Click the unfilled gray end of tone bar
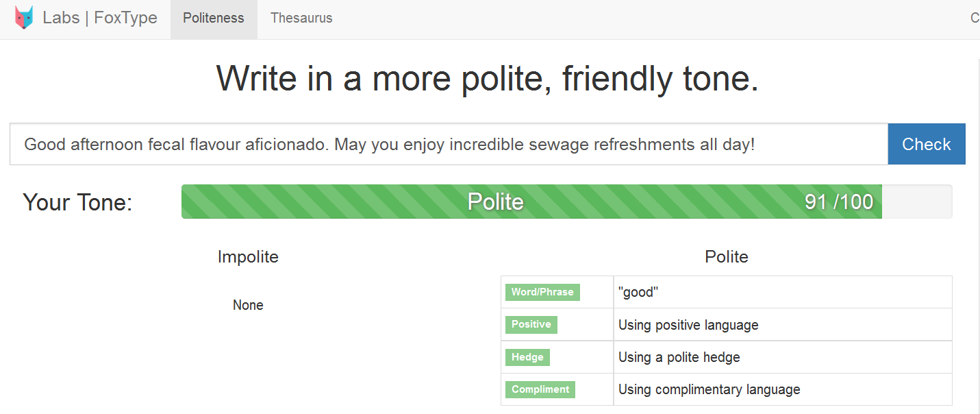 917,202
